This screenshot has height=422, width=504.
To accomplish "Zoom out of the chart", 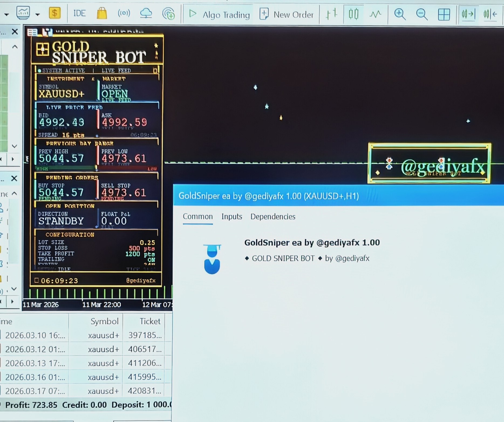I will [421, 14].
